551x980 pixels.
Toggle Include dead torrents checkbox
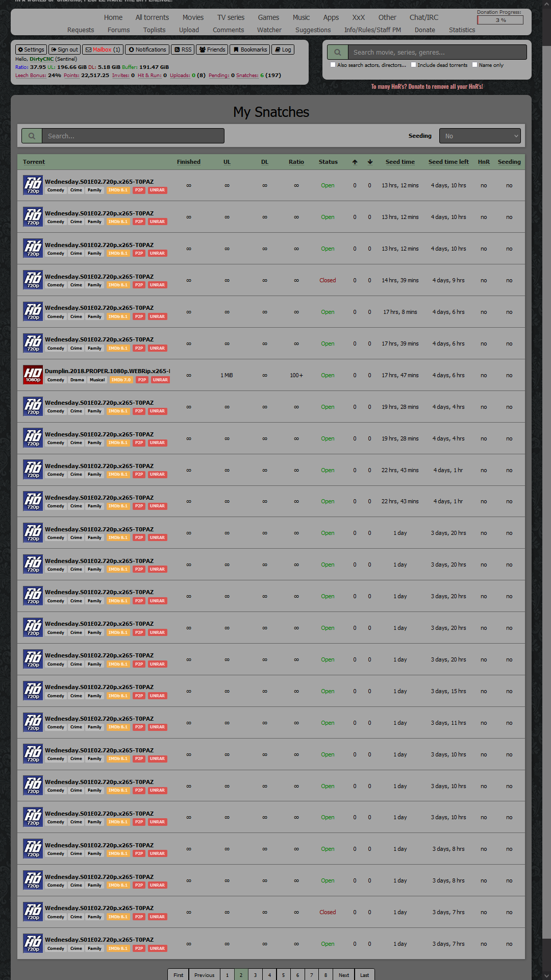pos(414,65)
